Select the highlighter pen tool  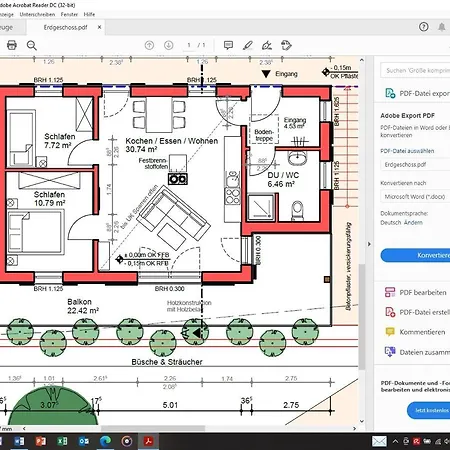coord(248,45)
